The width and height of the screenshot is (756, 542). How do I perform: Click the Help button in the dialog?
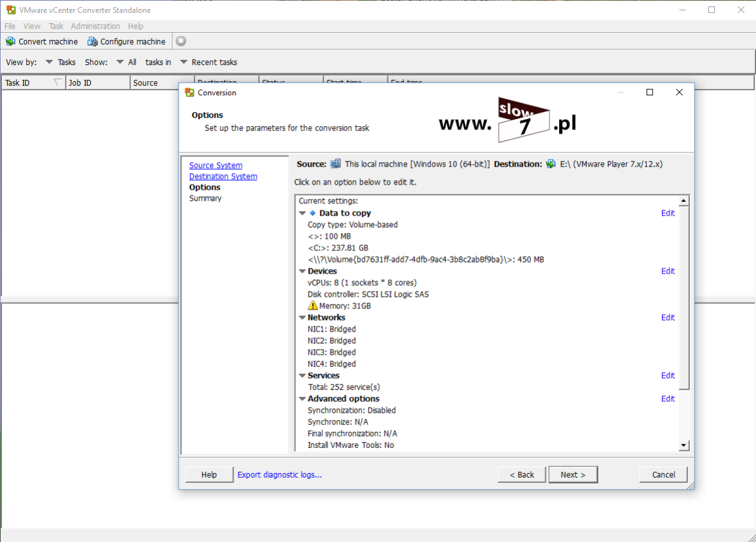click(208, 474)
